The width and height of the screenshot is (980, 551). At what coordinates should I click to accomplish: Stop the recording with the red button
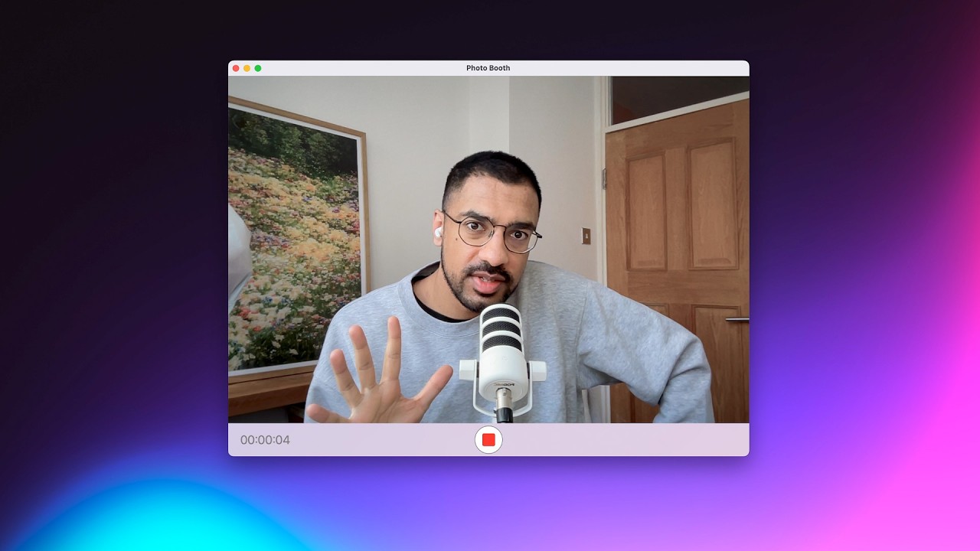(488, 440)
